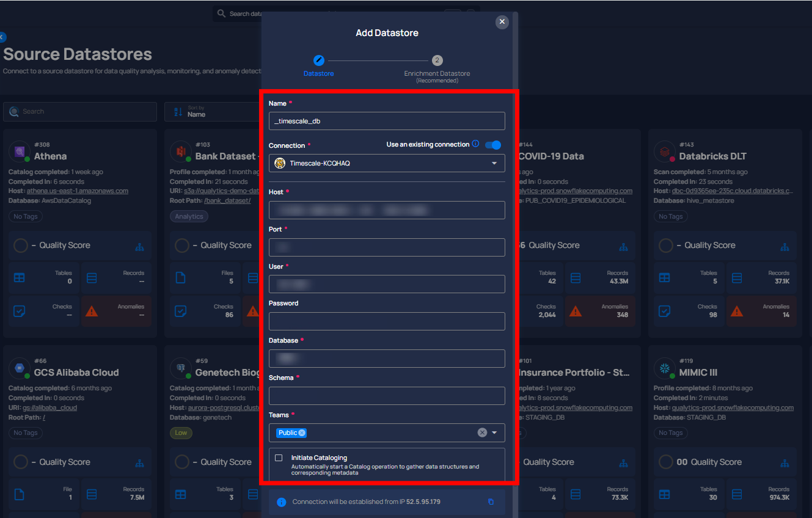
Task: Click the Schema input field
Action: coord(387,396)
